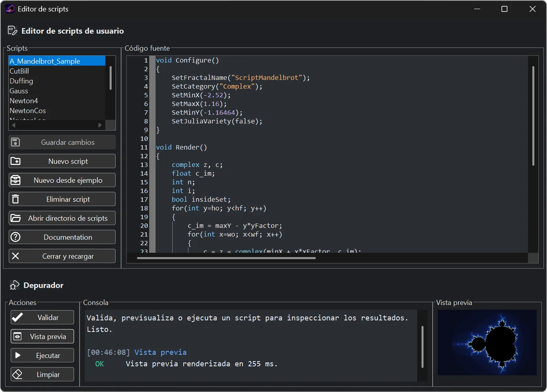Click line number 10 in the gutter
Screen dimensions: 547x392
(144, 138)
